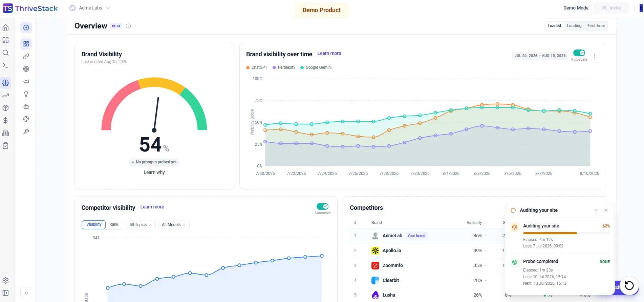The width and height of the screenshot is (644, 302).
Task: Select the package box icon in the rail
Action: click(5, 108)
